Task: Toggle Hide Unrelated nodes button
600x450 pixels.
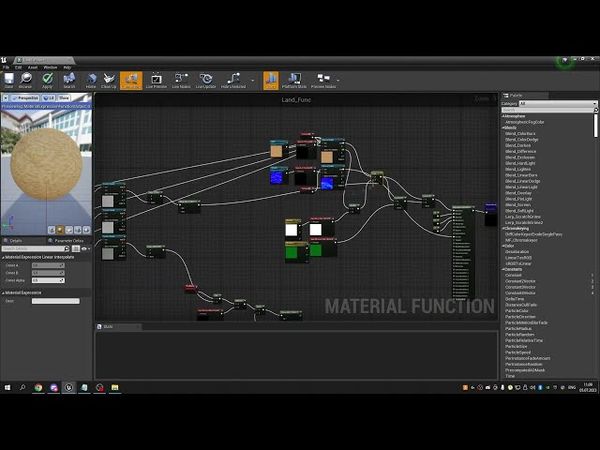Action: click(x=233, y=81)
